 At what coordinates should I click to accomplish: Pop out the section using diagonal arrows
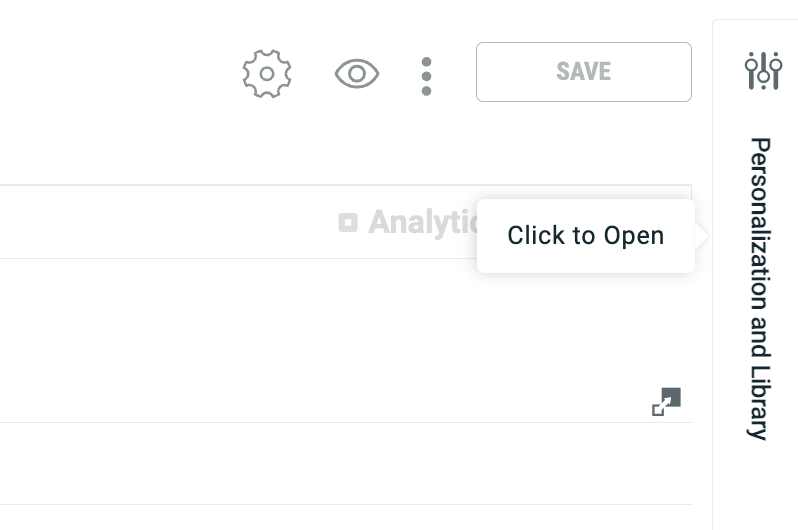pos(666,402)
